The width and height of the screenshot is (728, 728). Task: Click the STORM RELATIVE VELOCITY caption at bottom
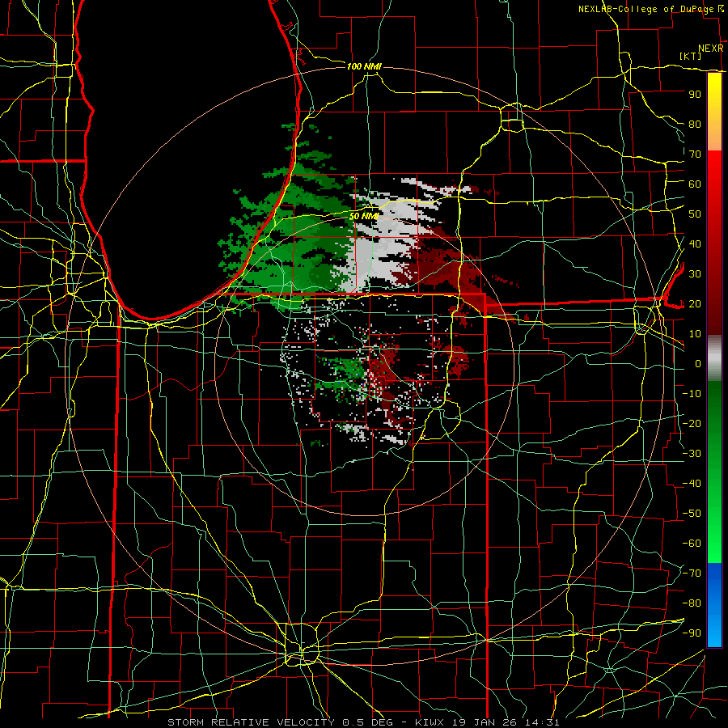tap(363, 722)
